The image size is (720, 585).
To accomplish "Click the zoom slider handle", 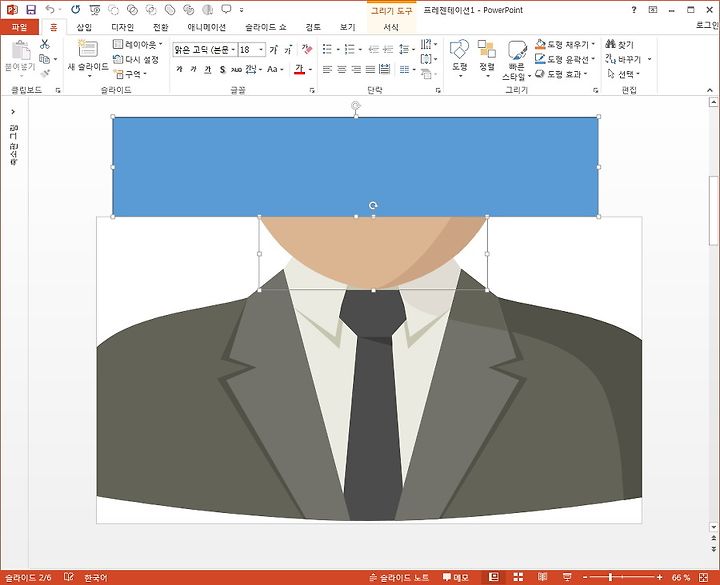I will (610, 577).
